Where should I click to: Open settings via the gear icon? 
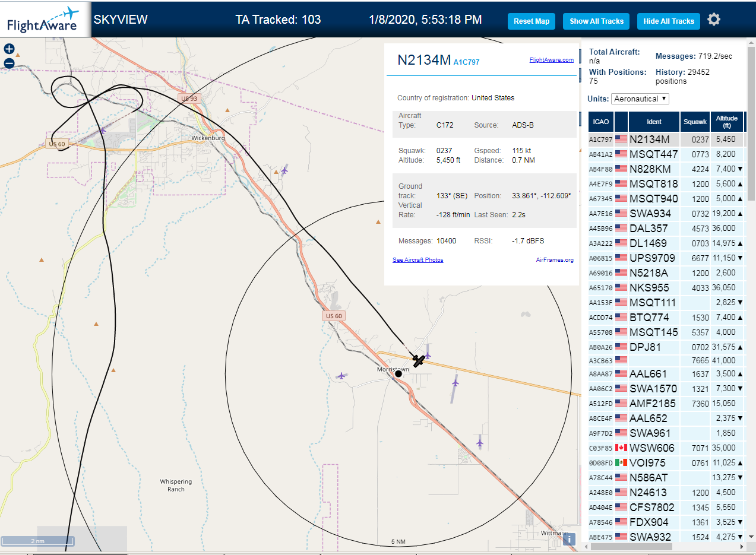(714, 20)
